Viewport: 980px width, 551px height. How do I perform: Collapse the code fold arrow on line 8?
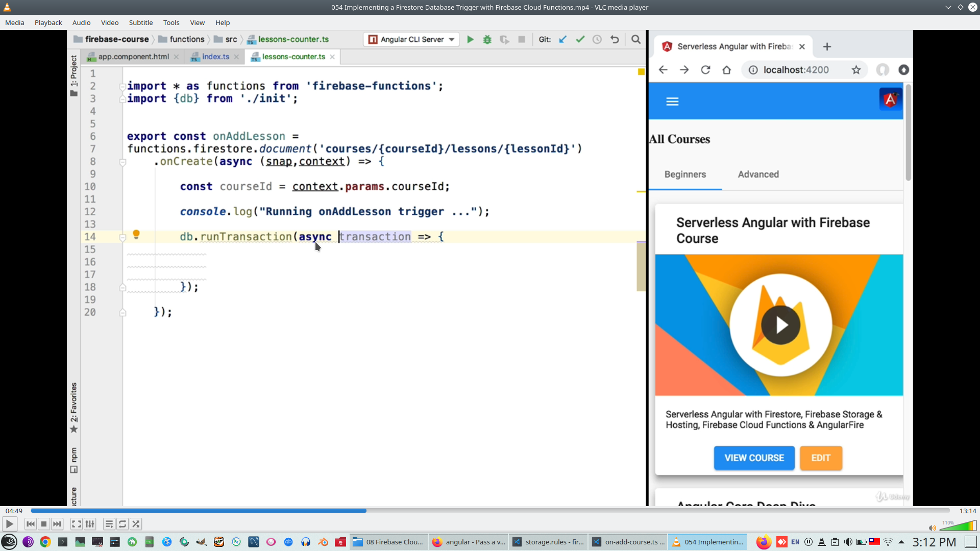click(x=122, y=162)
